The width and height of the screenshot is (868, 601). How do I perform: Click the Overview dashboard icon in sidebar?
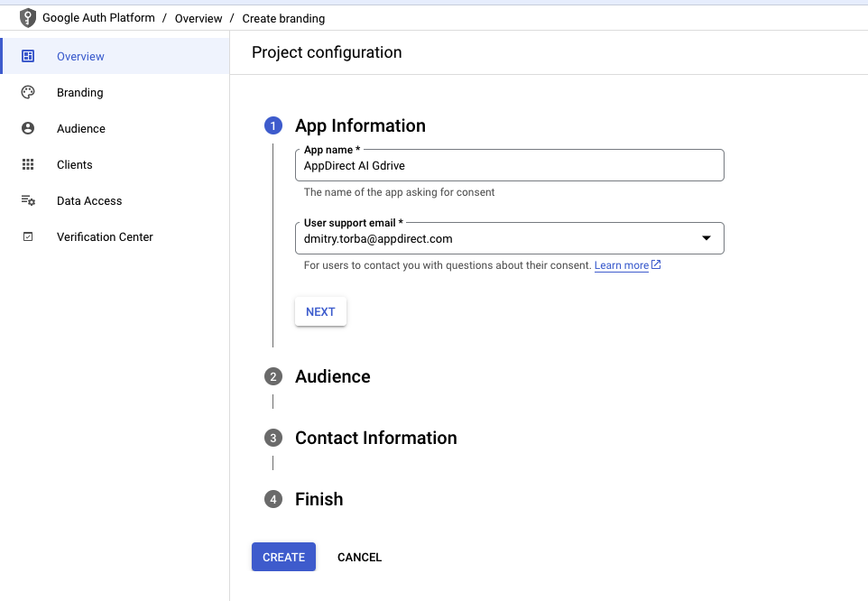pyautogui.click(x=28, y=56)
